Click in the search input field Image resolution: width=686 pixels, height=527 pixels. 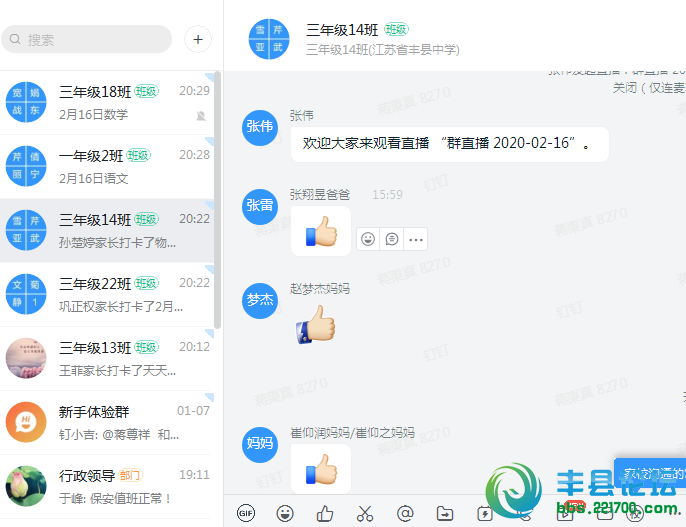(x=95, y=40)
